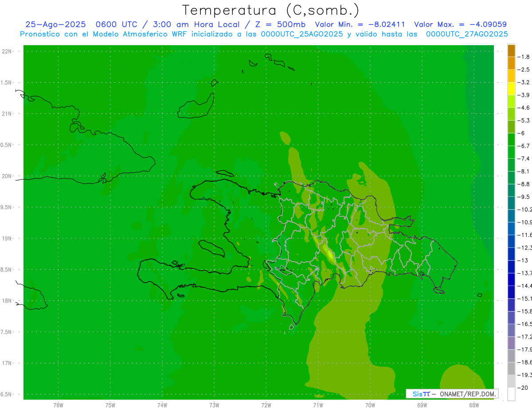Click the "Valor Min. = -8.02411" value
Image resolution: width=532 pixels, height=411 pixels.
click(x=360, y=24)
